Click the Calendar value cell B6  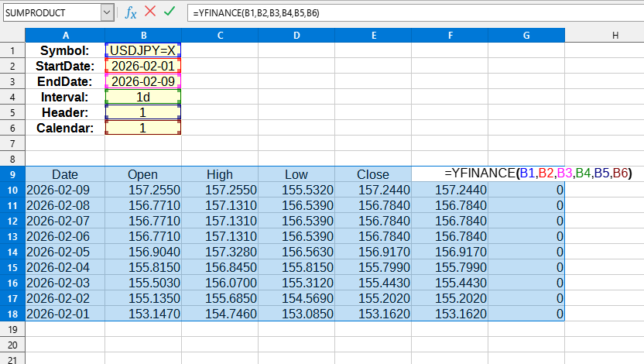143,128
